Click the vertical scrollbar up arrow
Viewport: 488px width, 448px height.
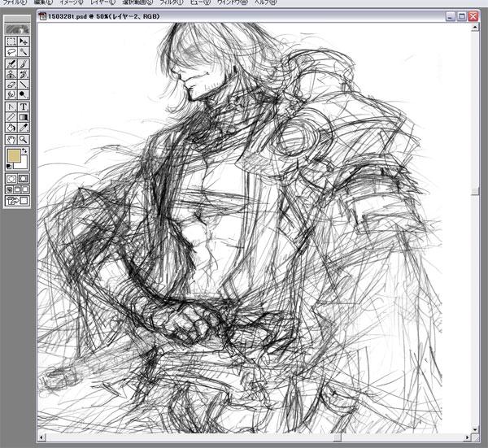pos(475,27)
